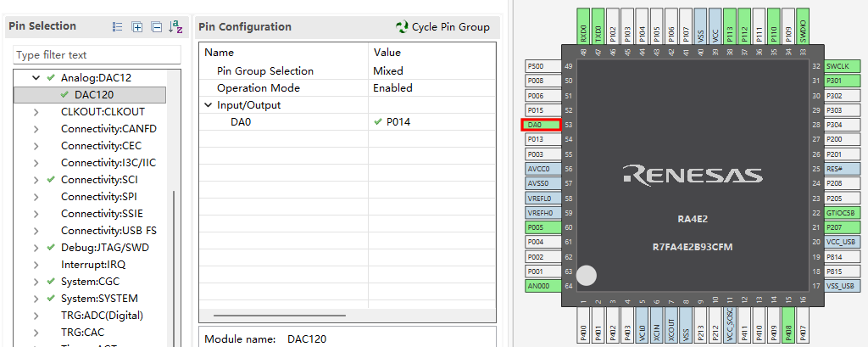Click the P304 pin 28 on chip
The image size is (868, 347).
click(843, 125)
